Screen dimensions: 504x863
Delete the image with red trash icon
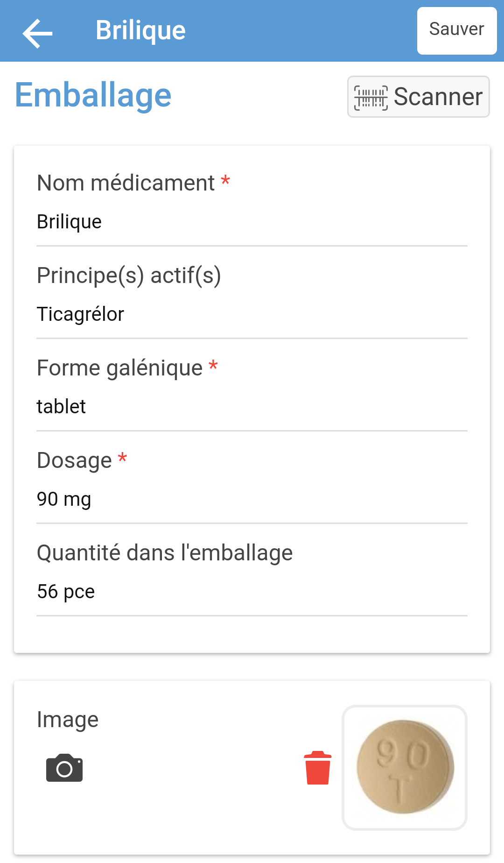coord(318,768)
